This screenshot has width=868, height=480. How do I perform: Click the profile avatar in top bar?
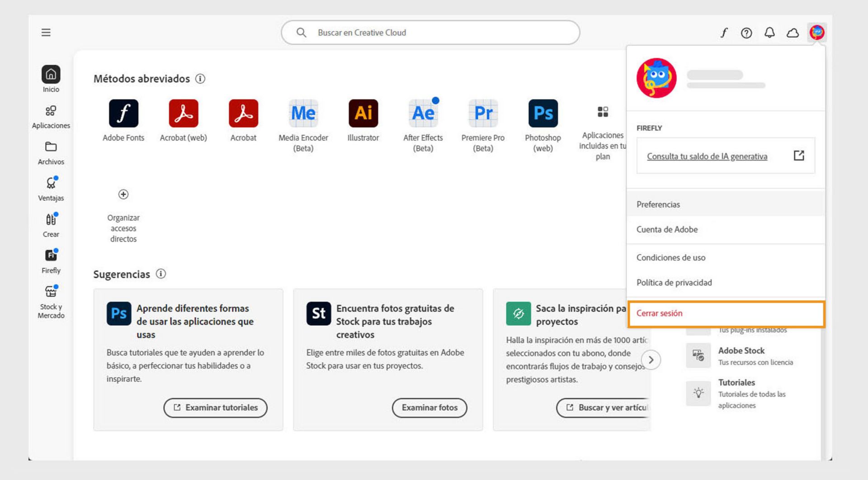pos(817,33)
